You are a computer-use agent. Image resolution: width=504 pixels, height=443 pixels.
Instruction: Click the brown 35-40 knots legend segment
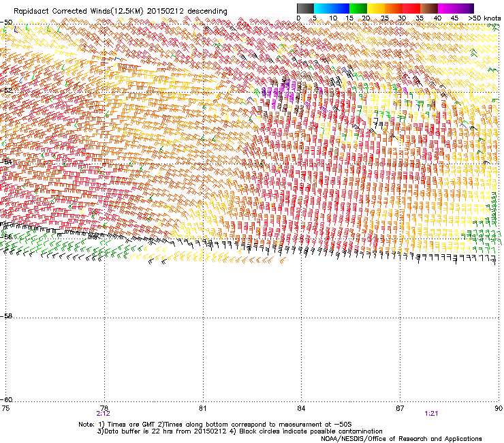[429, 8]
